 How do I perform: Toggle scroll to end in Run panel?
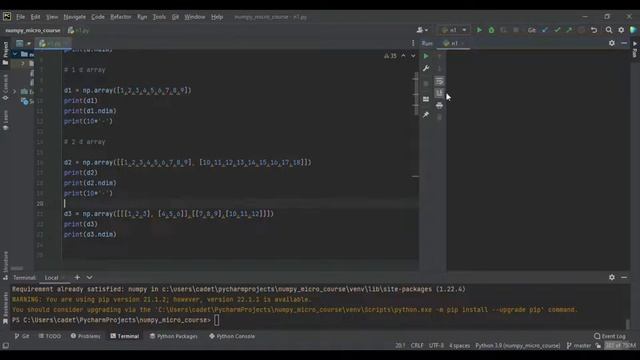439,93
